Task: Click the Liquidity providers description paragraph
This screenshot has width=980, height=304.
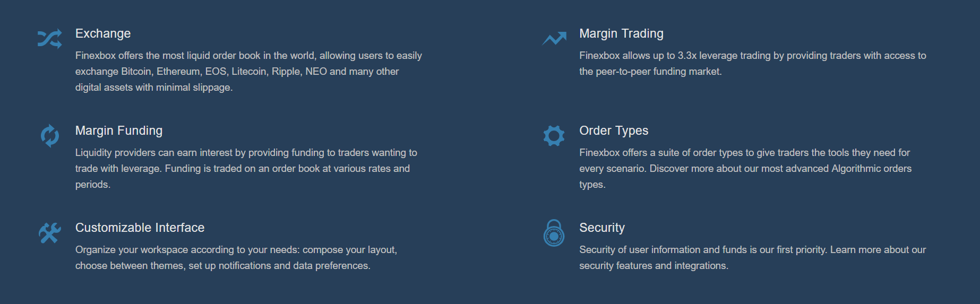Action: [x=246, y=168]
